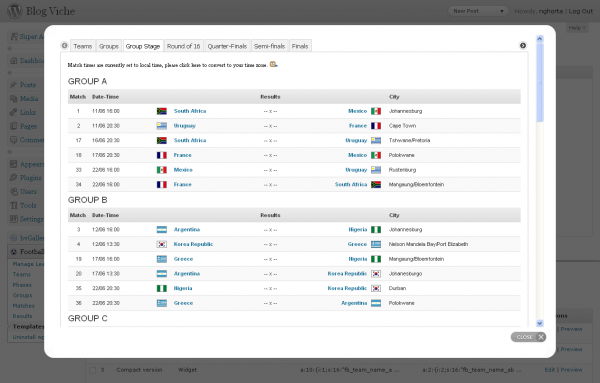Screen dimensions: 600x383
Task: Click France link in match 2 row
Action: click(x=358, y=125)
